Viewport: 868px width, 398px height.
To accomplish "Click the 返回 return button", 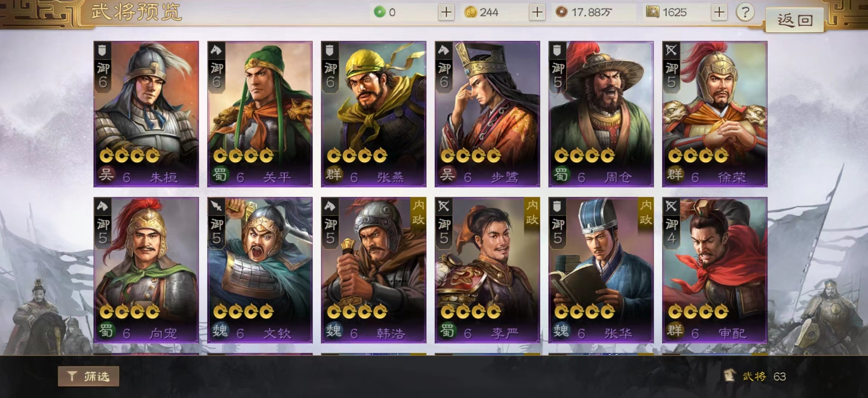I will 795,20.
